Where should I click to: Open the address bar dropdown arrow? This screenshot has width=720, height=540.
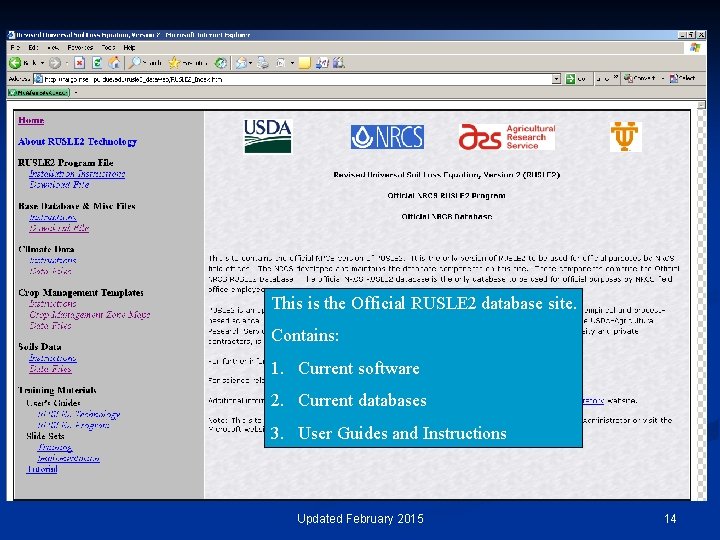click(556, 79)
